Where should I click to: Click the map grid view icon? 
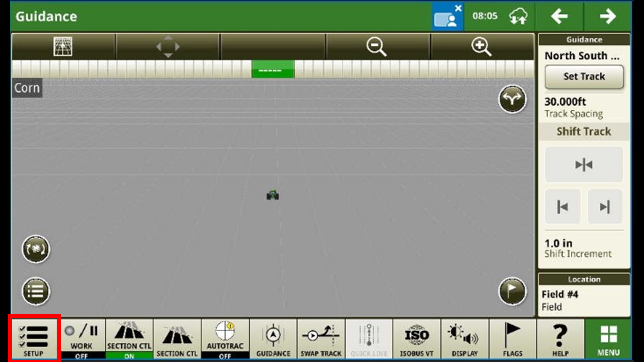63,47
